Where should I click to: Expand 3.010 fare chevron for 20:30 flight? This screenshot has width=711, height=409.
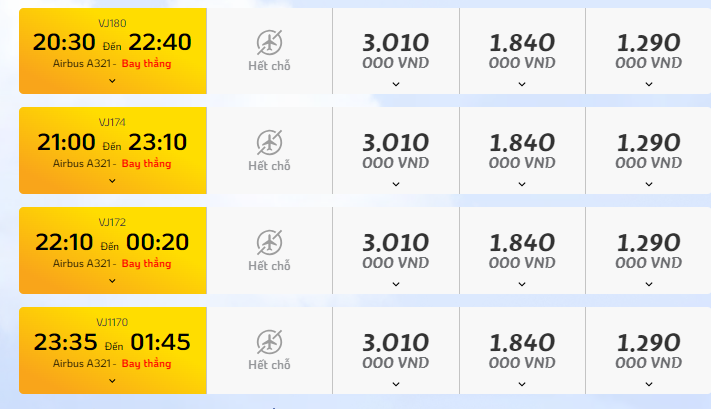tap(396, 84)
